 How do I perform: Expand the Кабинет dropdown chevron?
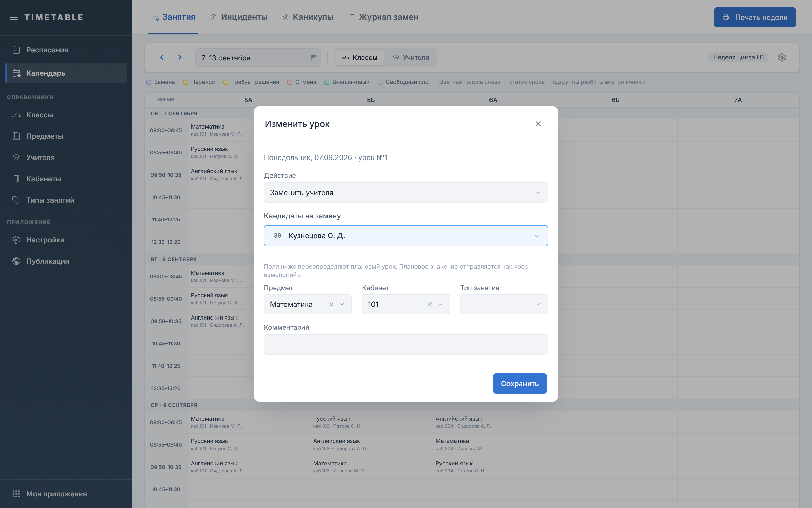tap(440, 304)
